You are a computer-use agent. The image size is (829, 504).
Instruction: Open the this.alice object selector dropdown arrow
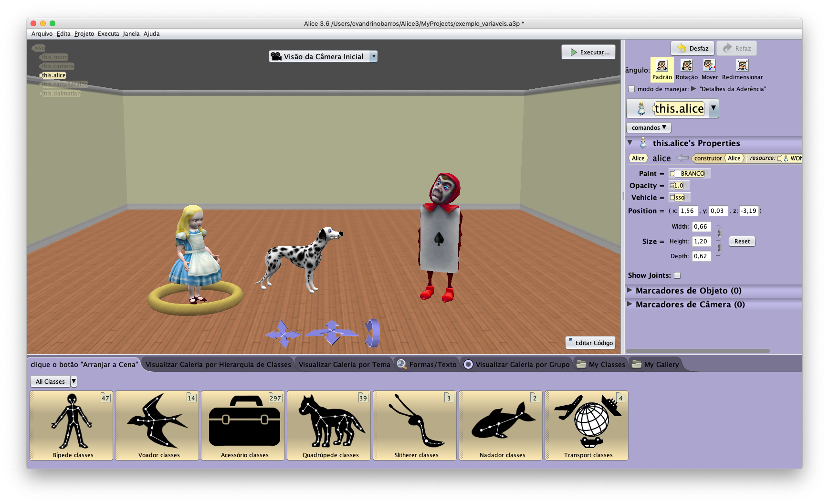(x=714, y=108)
